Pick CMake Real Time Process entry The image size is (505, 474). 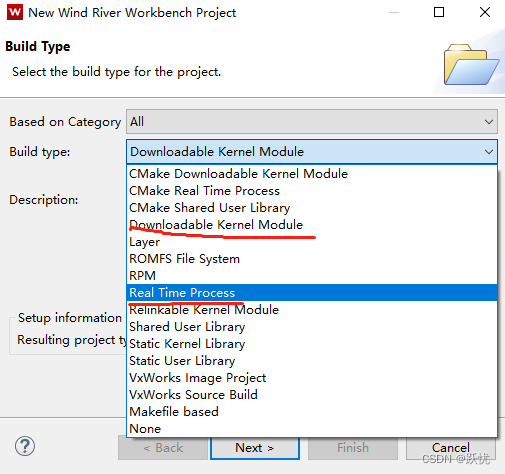click(312, 191)
